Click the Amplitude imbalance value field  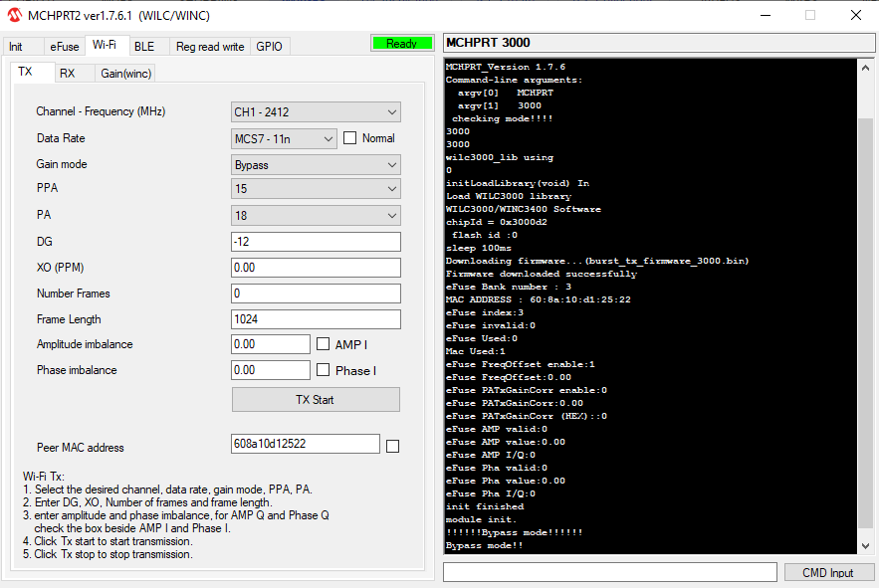point(270,344)
